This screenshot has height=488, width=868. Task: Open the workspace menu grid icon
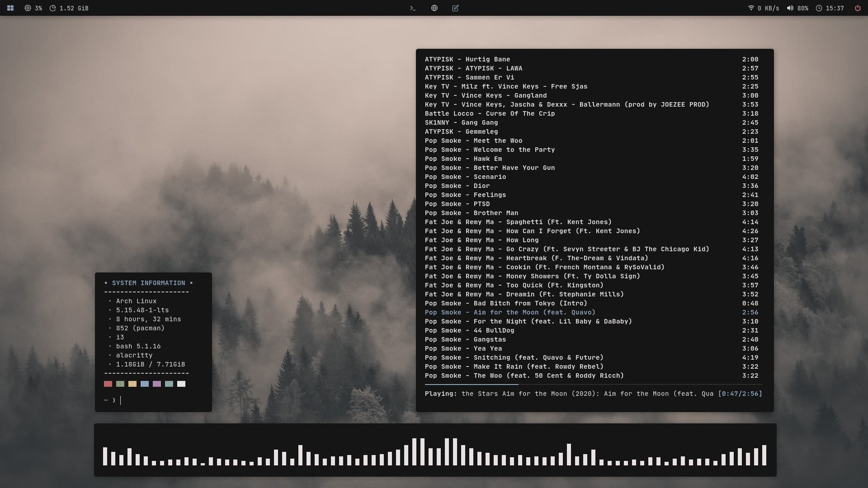10,8
